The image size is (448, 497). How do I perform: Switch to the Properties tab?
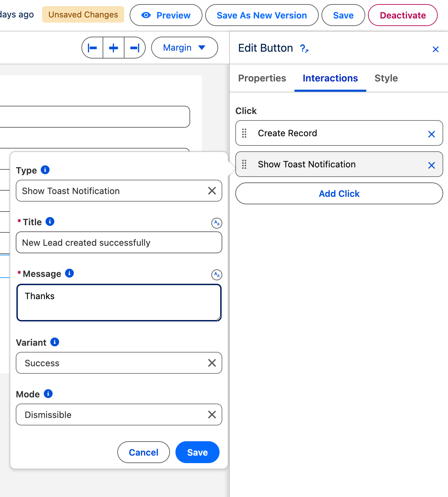pyautogui.click(x=262, y=78)
